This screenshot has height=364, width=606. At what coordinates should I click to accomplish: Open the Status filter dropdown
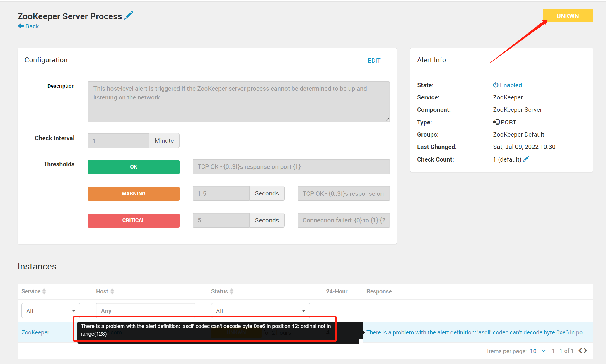260,311
